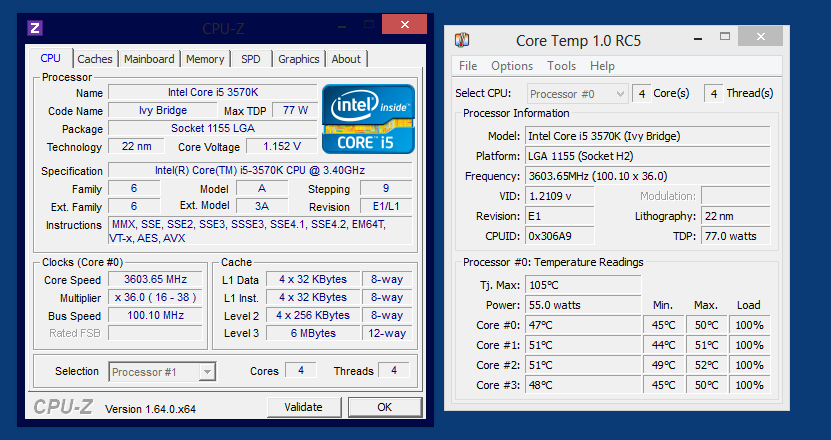Click the CPU-Z purple Z app icon

(35, 28)
